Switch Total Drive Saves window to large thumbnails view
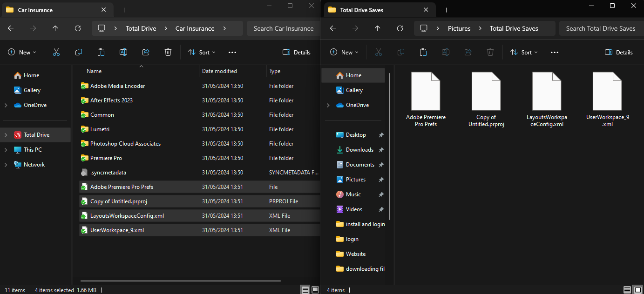This screenshot has height=294, width=644. pos(637,290)
